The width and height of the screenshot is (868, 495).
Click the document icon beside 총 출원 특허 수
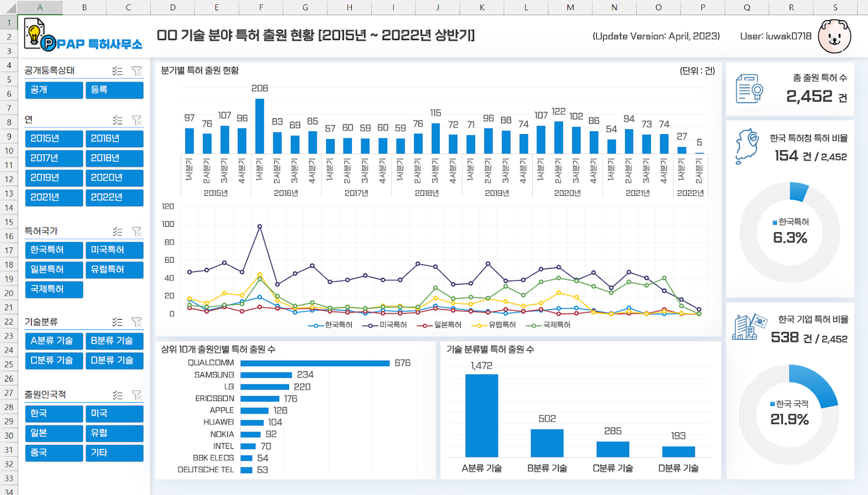pos(749,89)
